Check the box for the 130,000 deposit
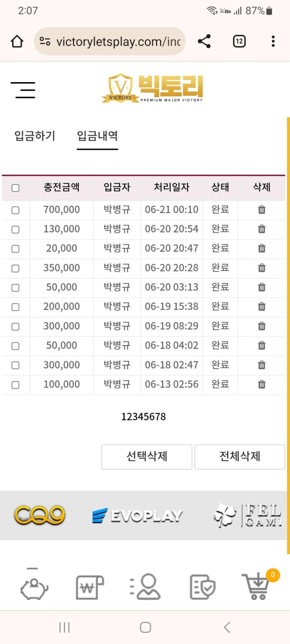This screenshot has width=290, height=644. click(x=15, y=229)
